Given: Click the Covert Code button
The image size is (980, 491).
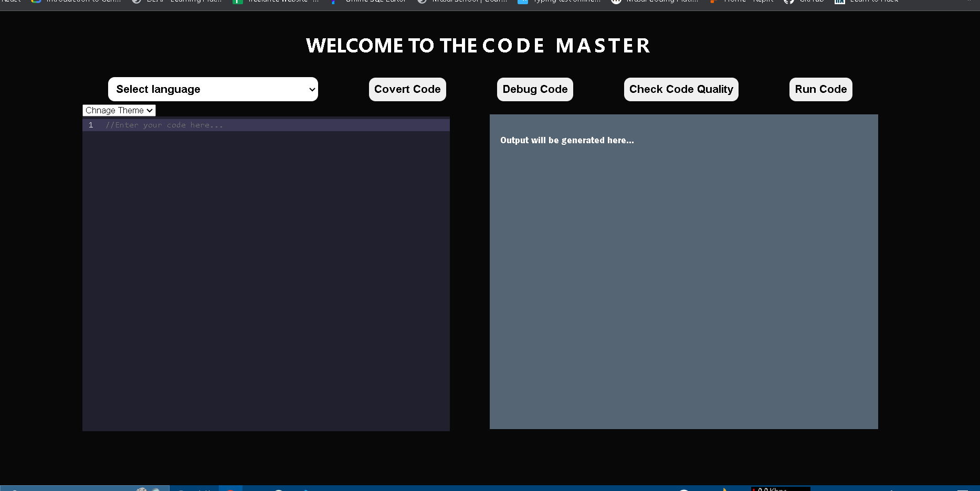Looking at the screenshot, I should click(x=407, y=89).
